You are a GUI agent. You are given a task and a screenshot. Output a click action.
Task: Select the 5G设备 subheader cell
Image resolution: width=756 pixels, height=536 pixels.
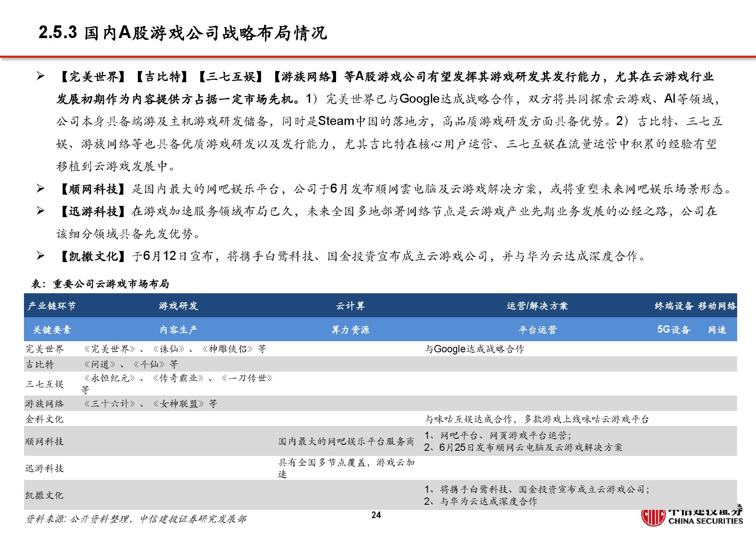[674, 330]
